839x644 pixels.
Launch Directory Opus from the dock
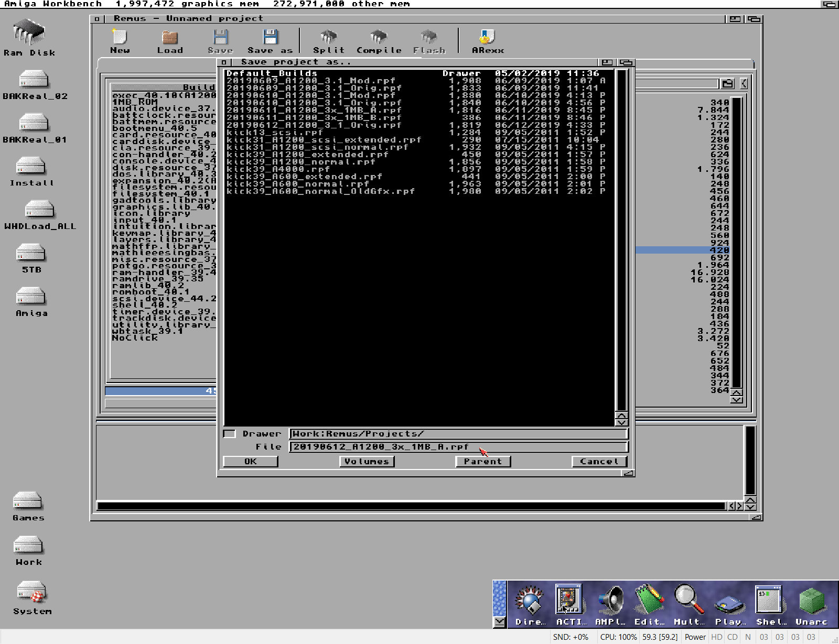point(530,605)
